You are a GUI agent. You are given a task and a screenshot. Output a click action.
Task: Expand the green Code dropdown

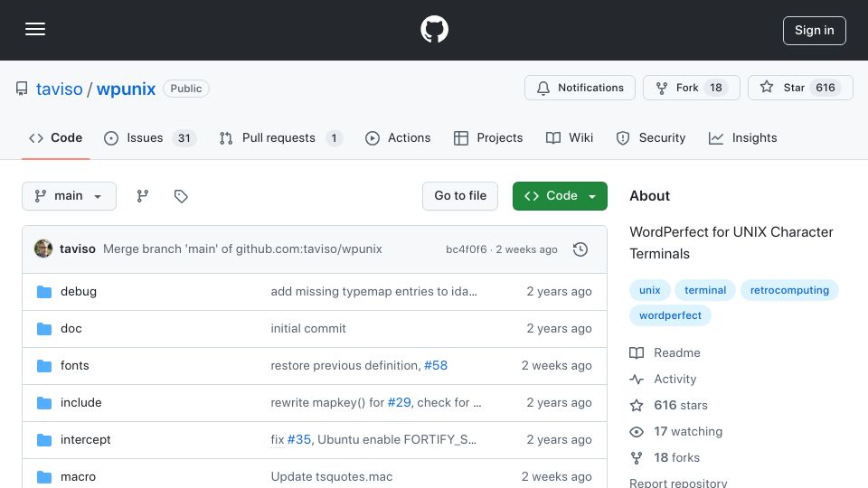click(x=560, y=196)
